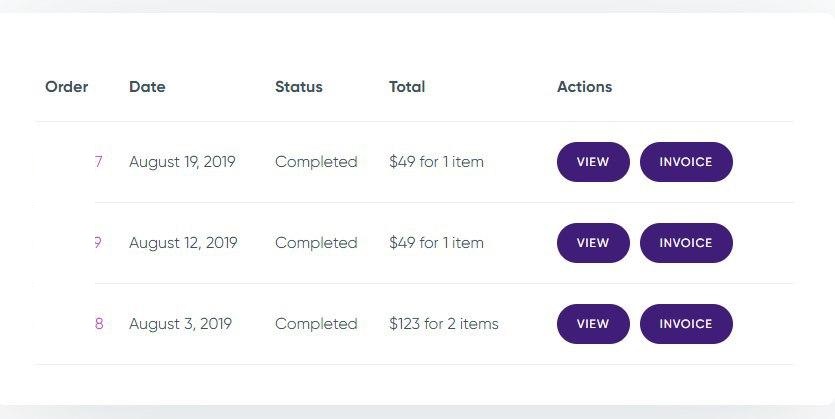This screenshot has height=419, width=835.
Task: Click Completed status in the August 3 row
Action: (316, 324)
